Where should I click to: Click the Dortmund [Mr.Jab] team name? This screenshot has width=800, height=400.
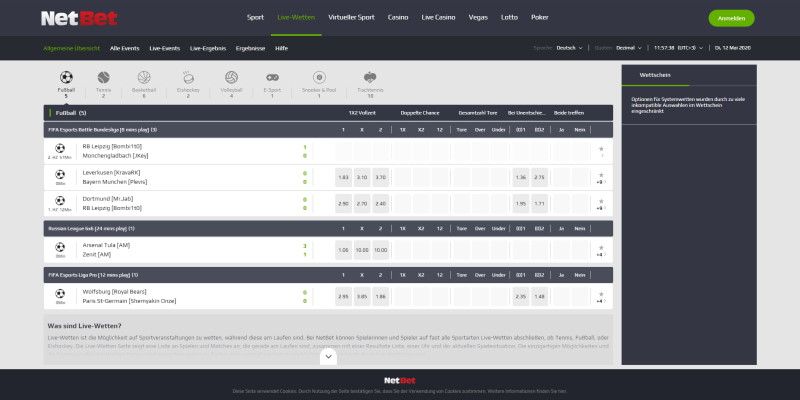click(x=108, y=199)
